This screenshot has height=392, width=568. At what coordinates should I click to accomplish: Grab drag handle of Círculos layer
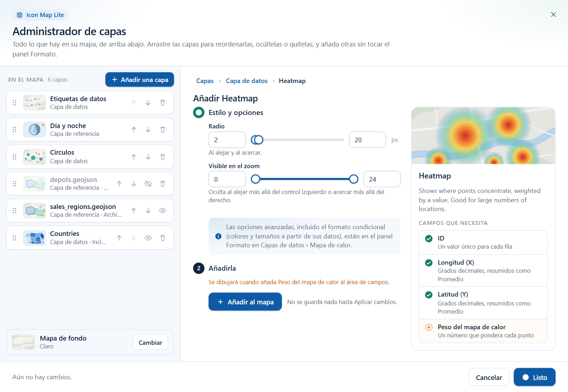click(15, 157)
